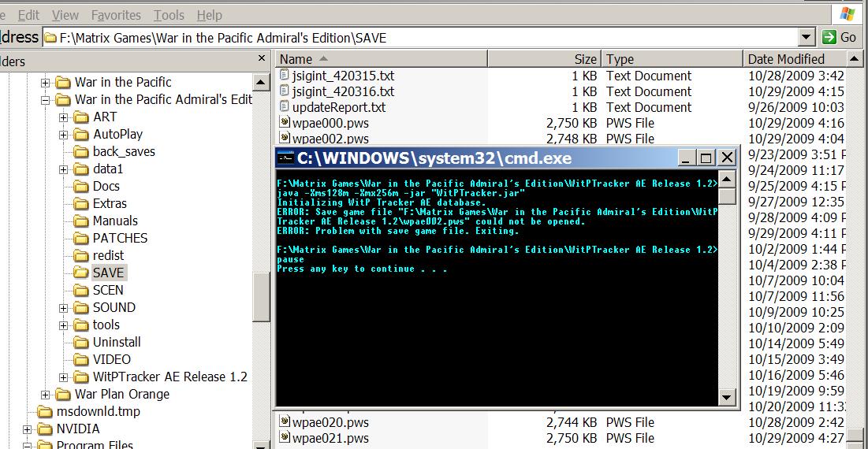Select the PATCHES folder icon
The image size is (868, 449).
[81, 239]
